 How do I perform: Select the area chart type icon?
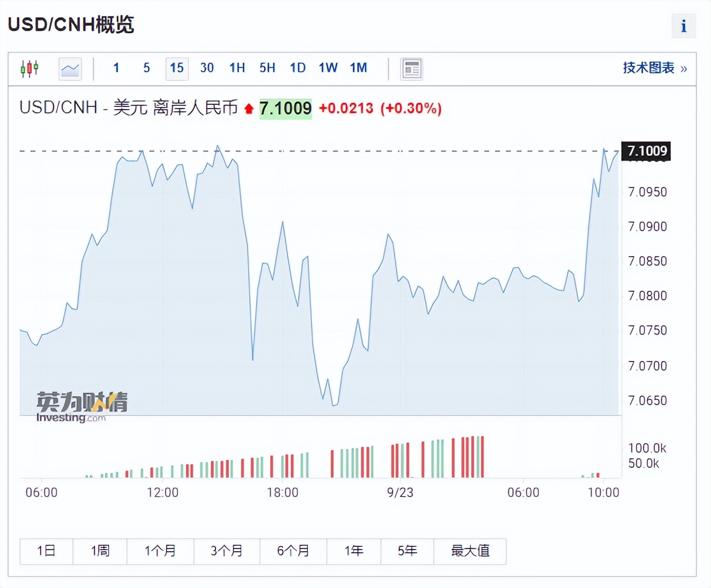click(70, 69)
